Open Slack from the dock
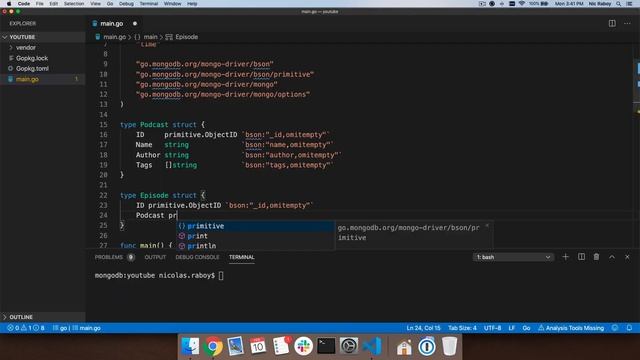Image resolution: width=640 pixels, height=360 pixels. coord(303,346)
